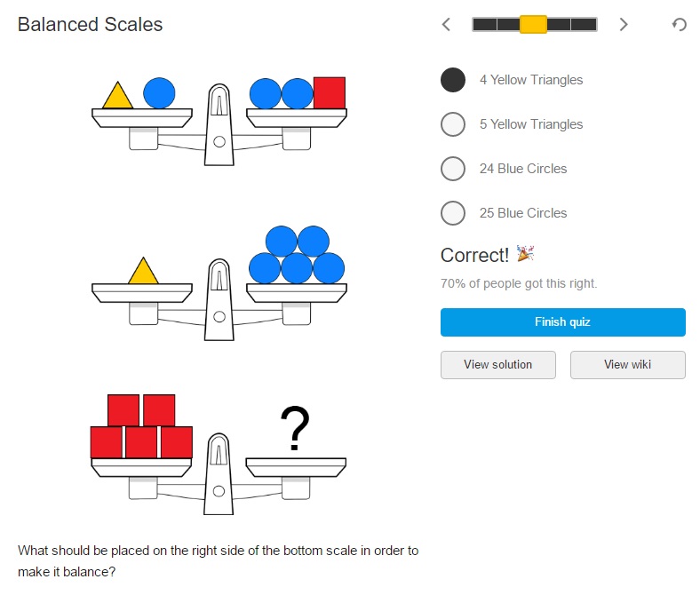
Task: Choose the 5 Yellow Triangles answer
Action: 453,124
